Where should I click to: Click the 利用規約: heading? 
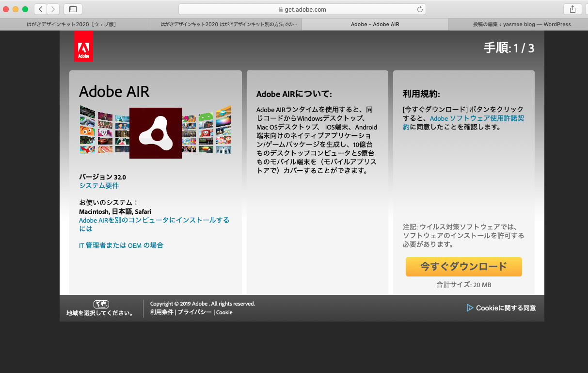coord(421,94)
